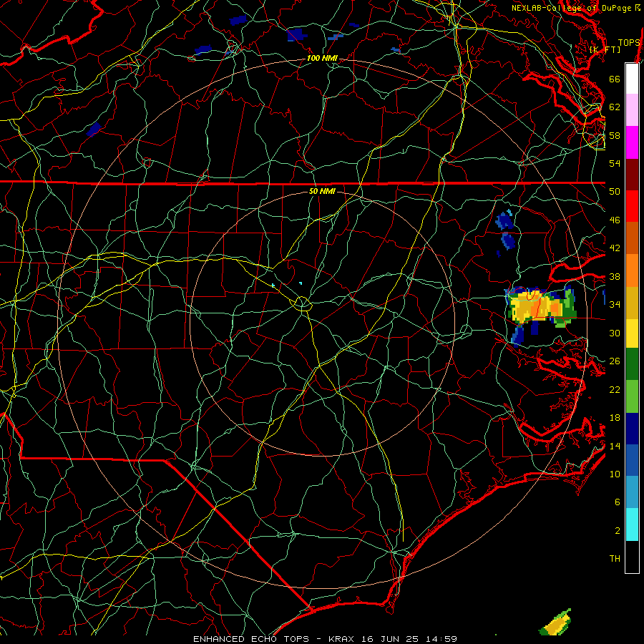Click the "TH" legend label
This screenshot has width=644, height=644.
(x=615, y=559)
